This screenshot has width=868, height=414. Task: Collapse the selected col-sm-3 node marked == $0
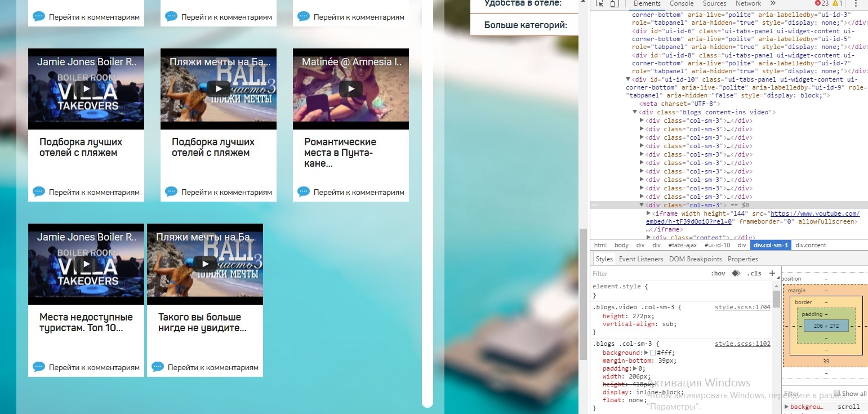[x=642, y=205]
